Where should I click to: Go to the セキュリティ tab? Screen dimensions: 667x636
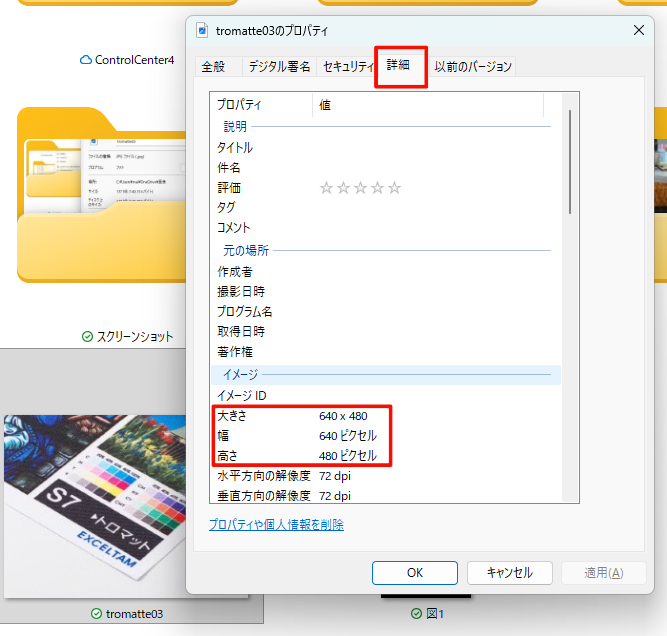(348, 67)
